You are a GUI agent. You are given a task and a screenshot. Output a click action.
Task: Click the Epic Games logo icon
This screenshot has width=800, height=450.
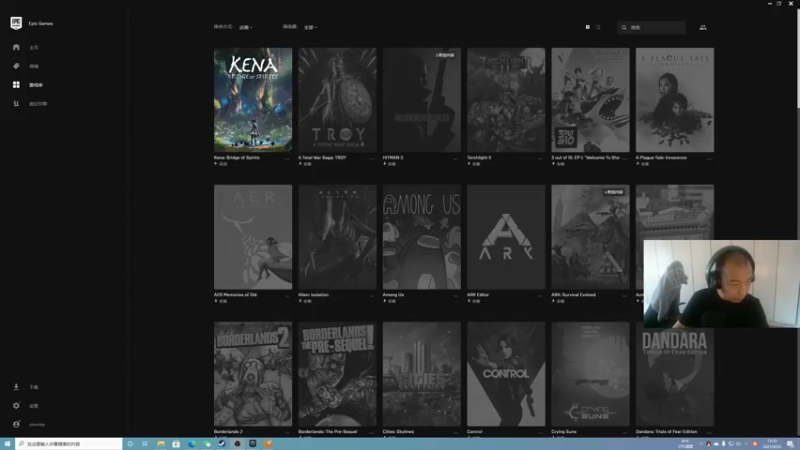[x=16, y=23]
